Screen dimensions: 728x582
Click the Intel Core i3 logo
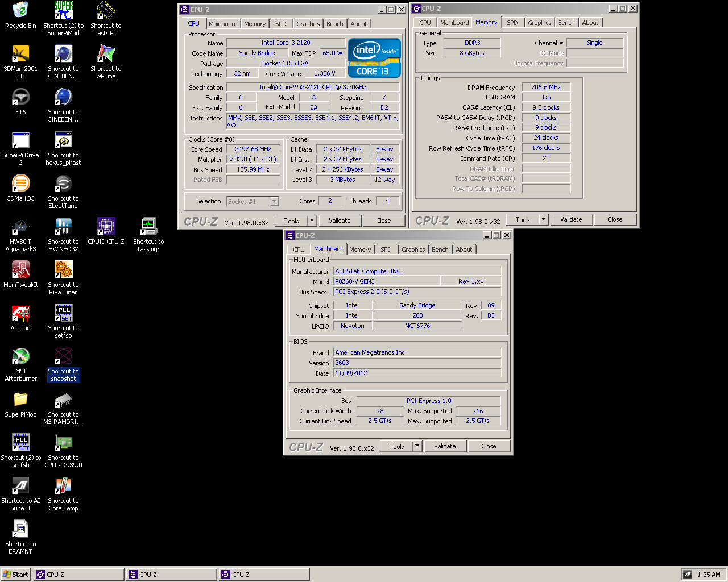pos(374,58)
